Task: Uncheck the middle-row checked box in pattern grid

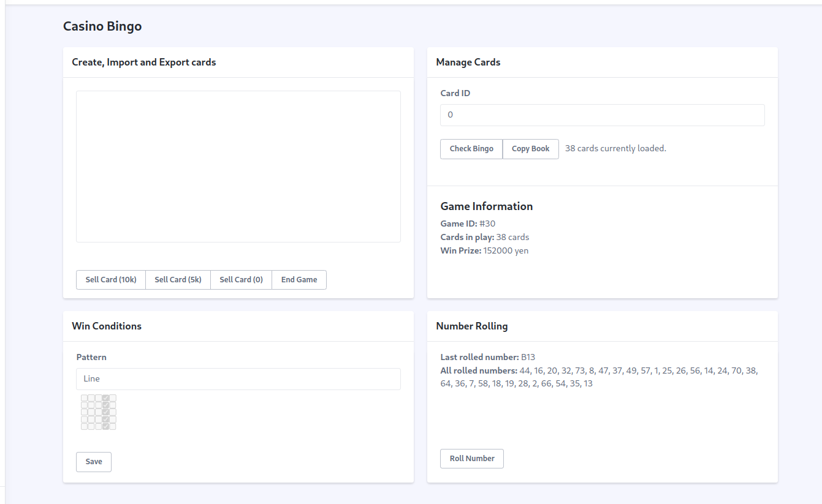Action: coord(105,412)
